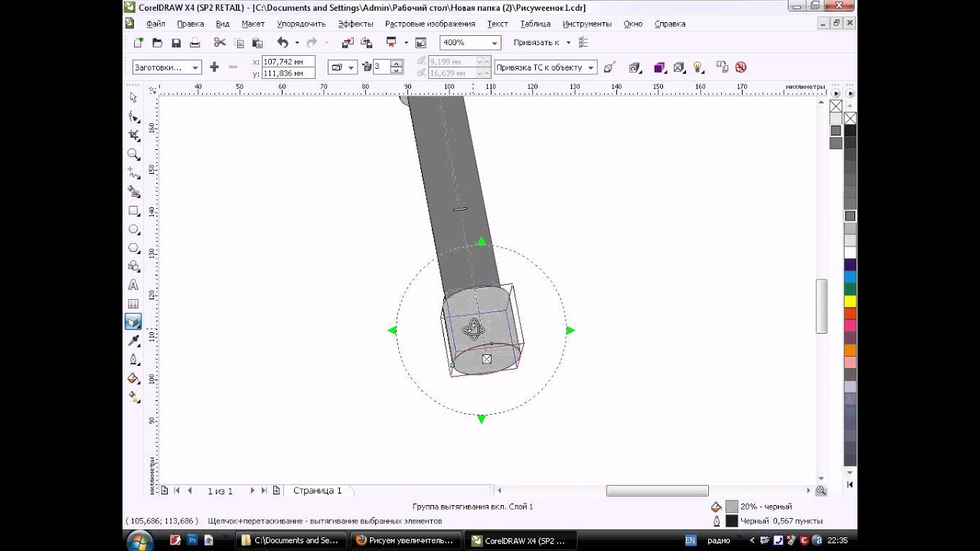Click the Save floppy disk icon

point(176,43)
